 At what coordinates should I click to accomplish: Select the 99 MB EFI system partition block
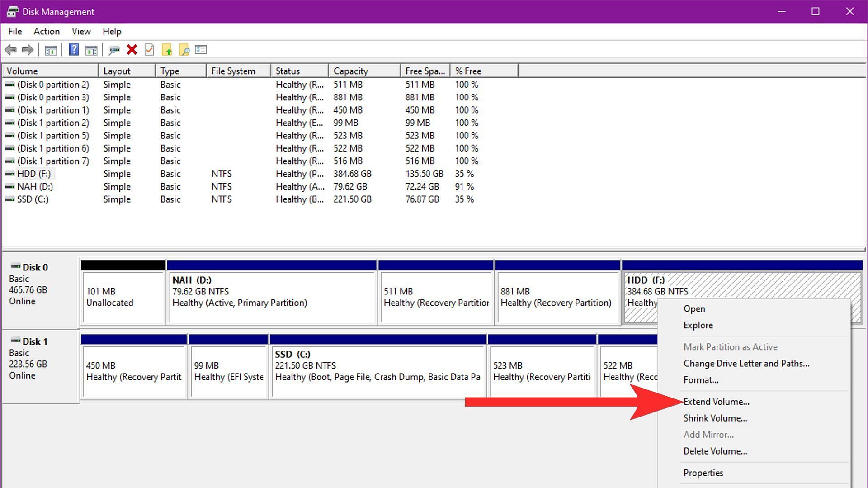tap(228, 366)
